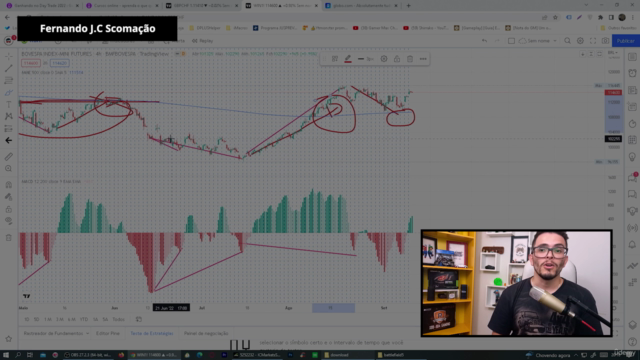640x360 pixels.
Task: Select the Text annotation tool
Action: pos(9,104)
